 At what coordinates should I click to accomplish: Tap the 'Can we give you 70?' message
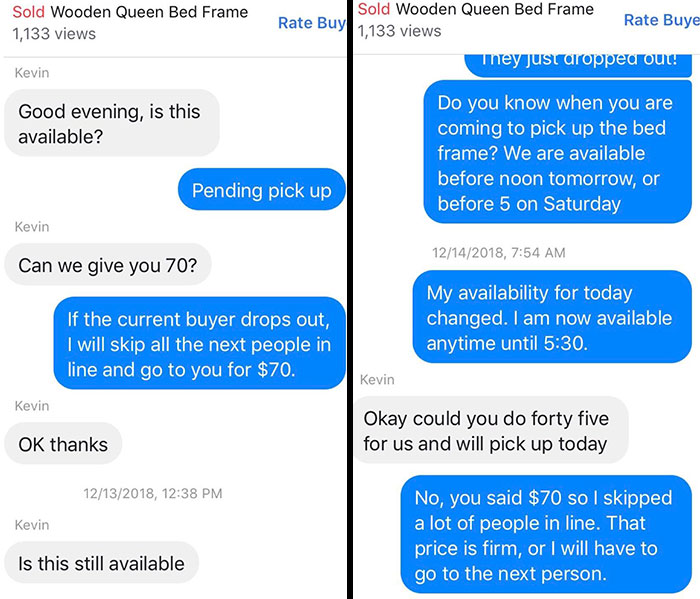(x=107, y=266)
